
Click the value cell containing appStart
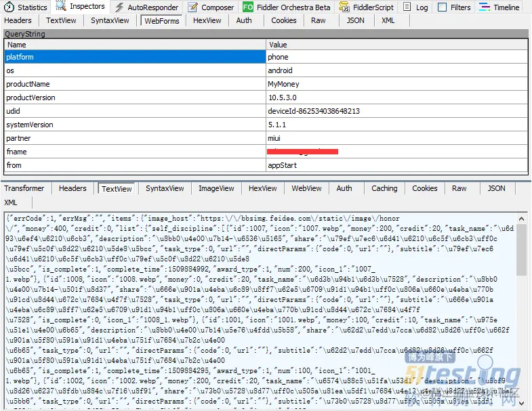point(396,165)
